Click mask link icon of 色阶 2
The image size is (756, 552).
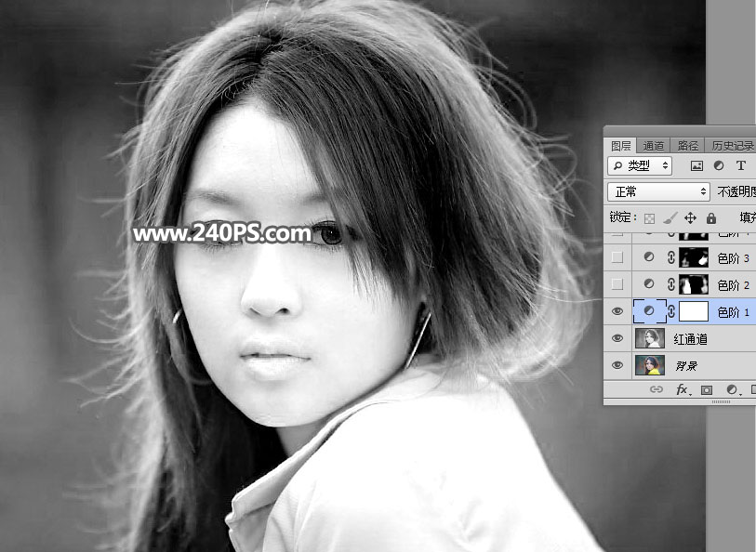coord(671,284)
